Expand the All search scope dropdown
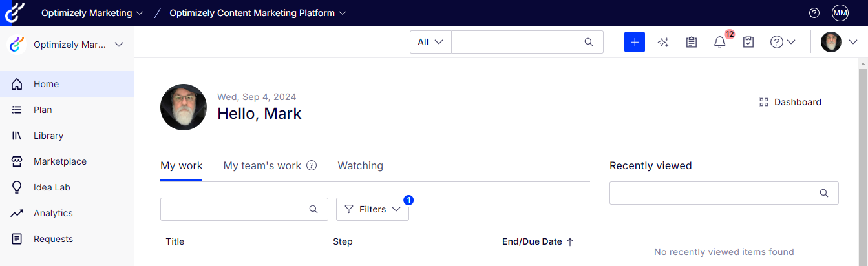The width and height of the screenshot is (868, 266). tap(430, 42)
